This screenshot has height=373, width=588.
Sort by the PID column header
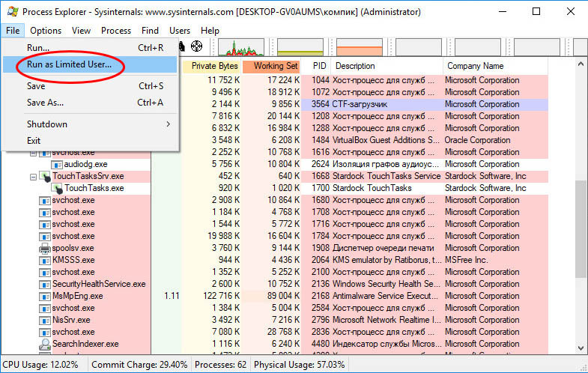tap(317, 66)
